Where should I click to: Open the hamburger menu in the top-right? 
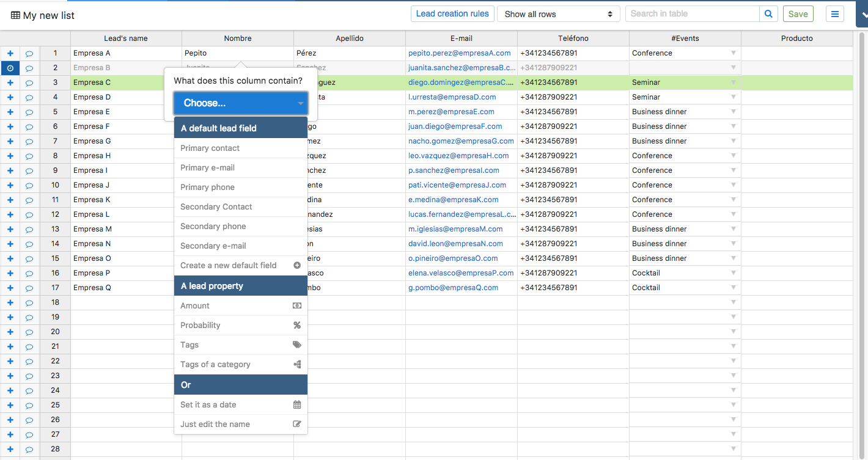tap(835, 13)
